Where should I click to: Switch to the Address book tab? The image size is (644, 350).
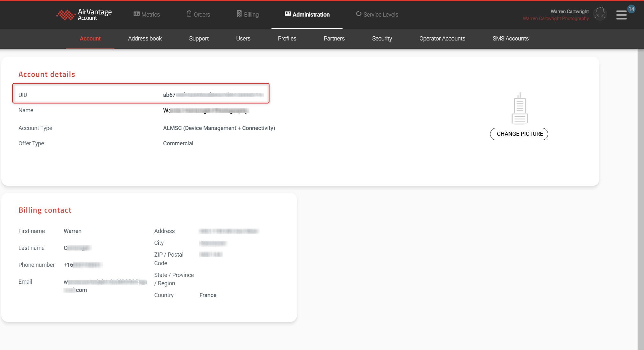tap(145, 39)
